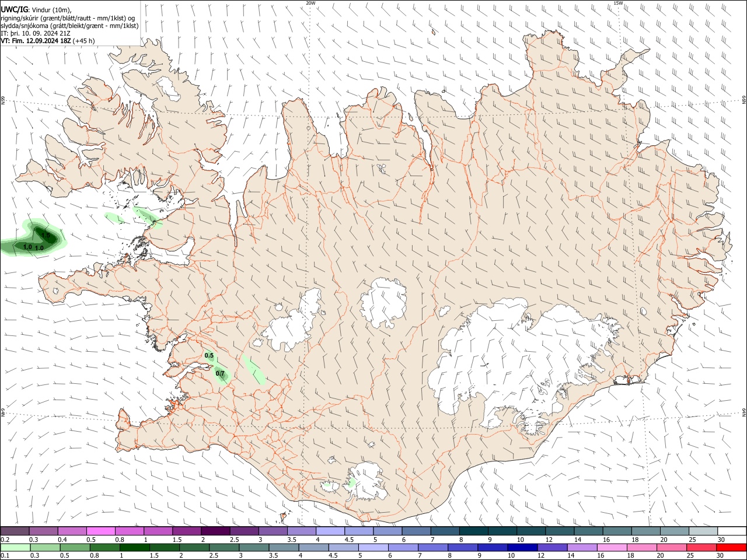Image resolution: width=747 pixels, height=560 pixels.
Task: Click the 'slydda/snjókoma' legend description line
Action: (69, 26)
